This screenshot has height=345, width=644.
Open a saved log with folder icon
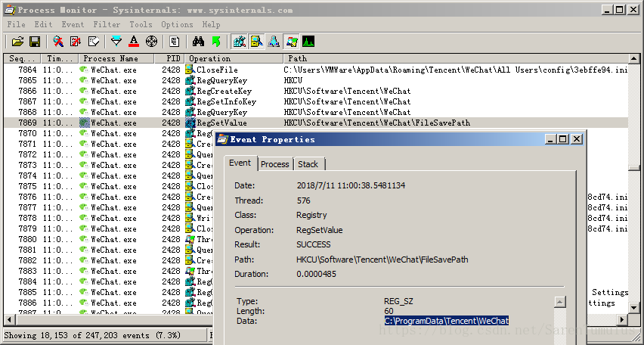click(x=17, y=41)
